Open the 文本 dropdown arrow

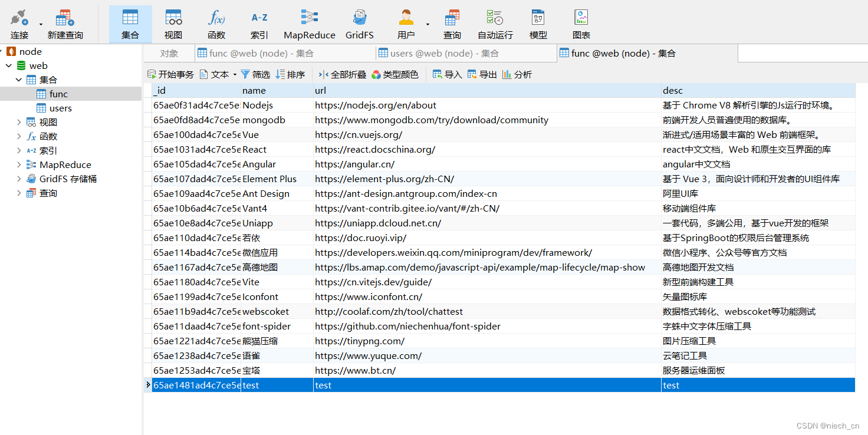click(235, 74)
